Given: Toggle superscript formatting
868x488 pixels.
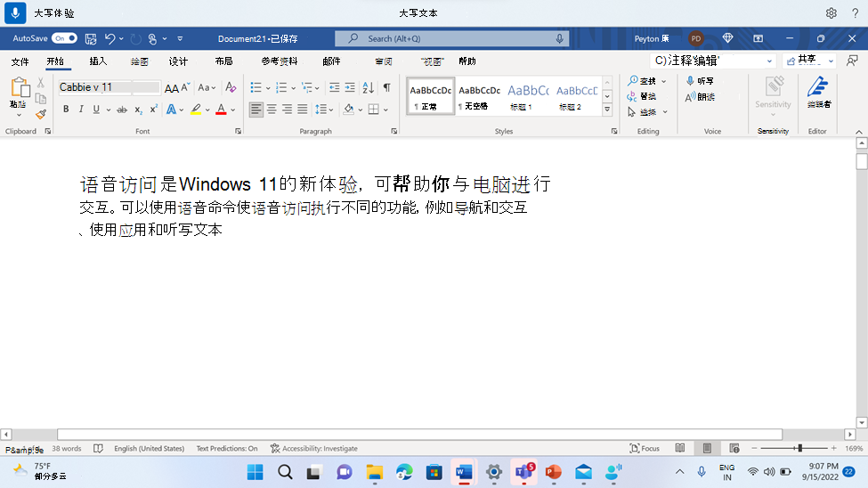Looking at the screenshot, I should (153, 110).
